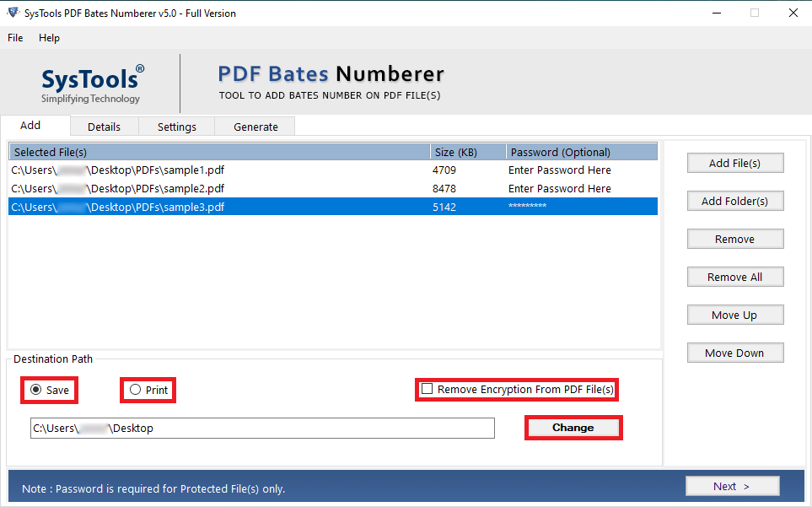Select the Print radio button
The height and width of the screenshot is (507, 812).
click(x=135, y=390)
